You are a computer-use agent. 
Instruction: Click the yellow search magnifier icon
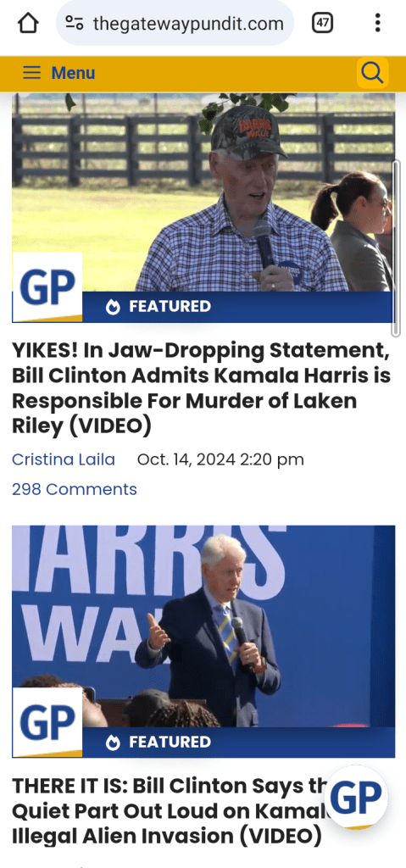coord(372,73)
